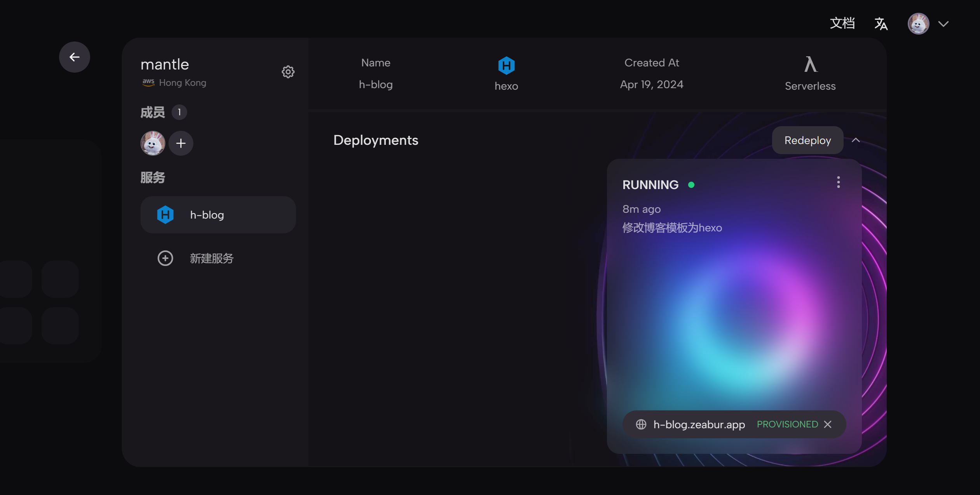The width and height of the screenshot is (980, 495).
Task: Click the language translation icon
Action: click(x=881, y=24)
